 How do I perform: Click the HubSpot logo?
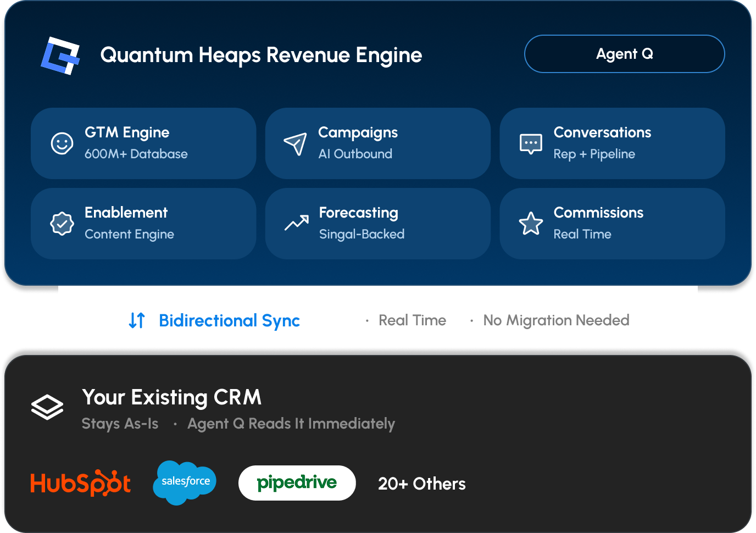pos(81,483)
